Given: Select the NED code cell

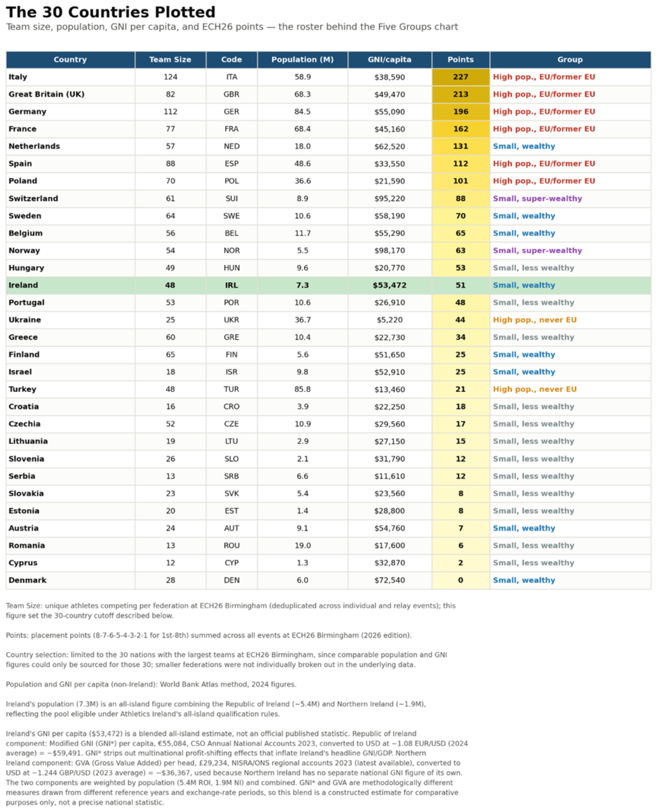Looking at the screenshot, I should (x=232, y=146).
